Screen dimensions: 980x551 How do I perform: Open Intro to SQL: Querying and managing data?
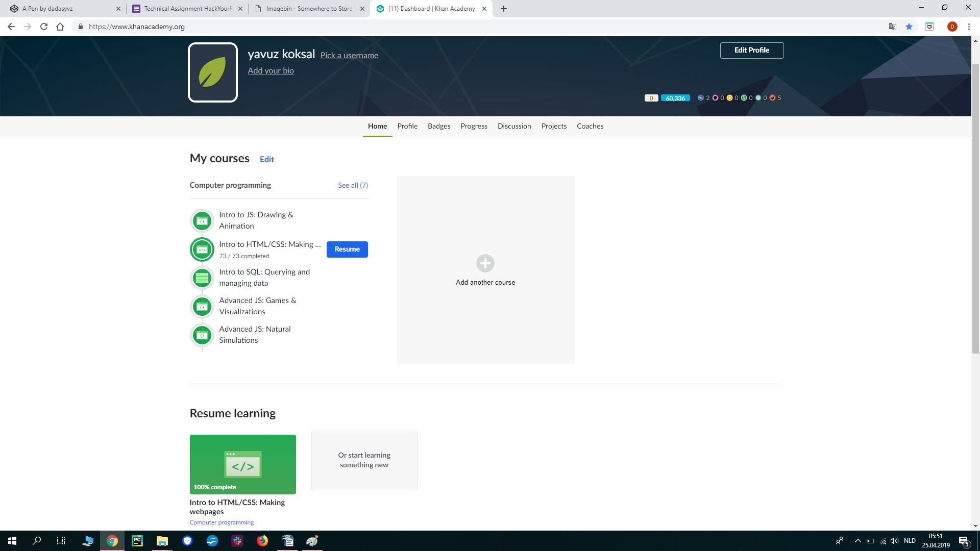tap(264, 278)
